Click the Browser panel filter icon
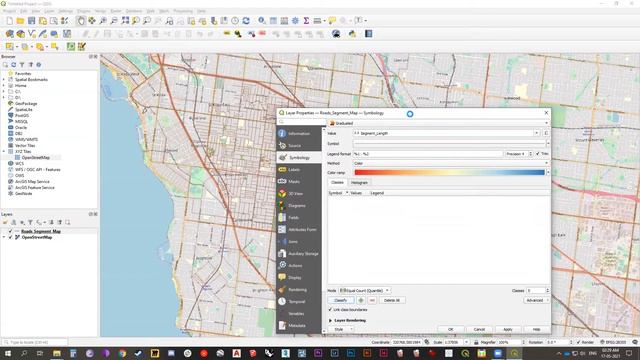The image size is (640, 360). click(22, 64)
